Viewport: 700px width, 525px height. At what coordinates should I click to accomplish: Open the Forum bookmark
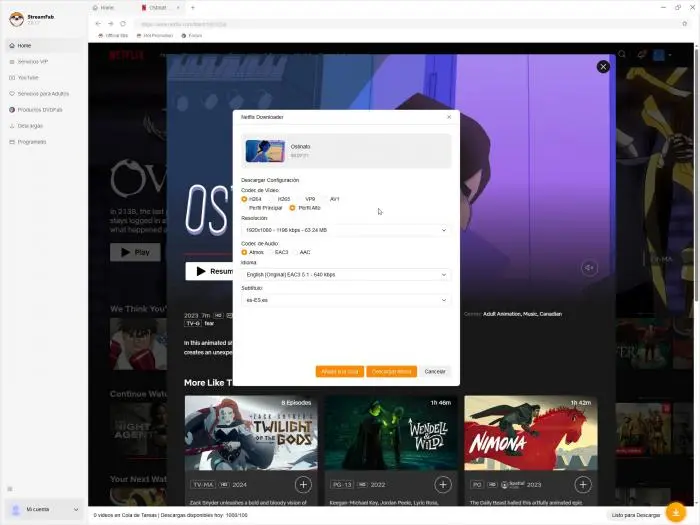click(192, 35)
